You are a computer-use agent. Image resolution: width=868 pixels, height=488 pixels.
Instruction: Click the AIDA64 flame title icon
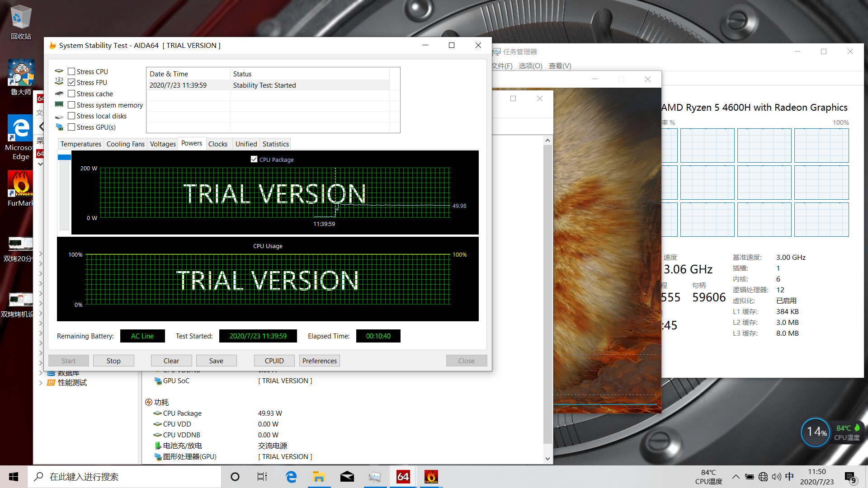click(53, 45)
